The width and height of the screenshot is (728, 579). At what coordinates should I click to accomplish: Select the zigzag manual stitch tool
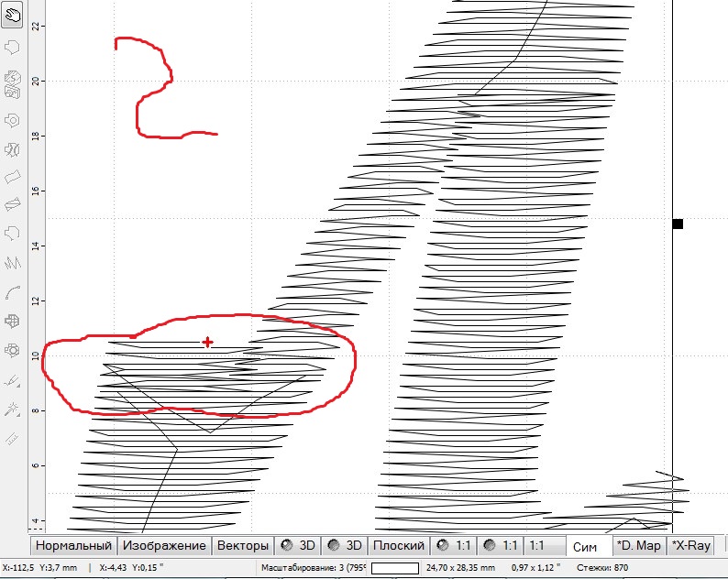13,264
